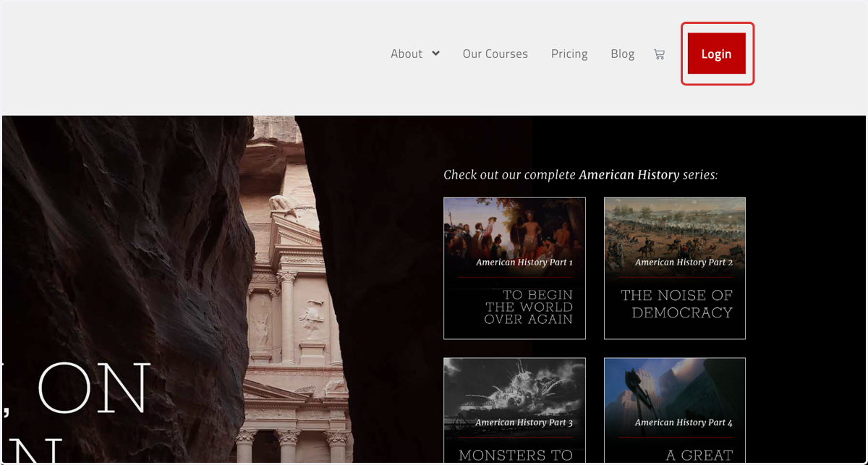868x465 pixels.
Task: Open American History Part 1 course card
Action: coord(514,268)
